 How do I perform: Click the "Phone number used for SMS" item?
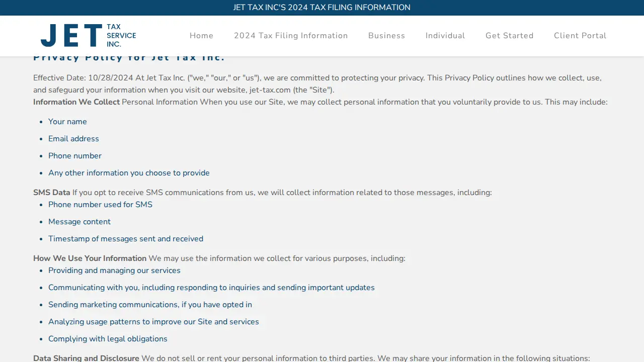100,205
